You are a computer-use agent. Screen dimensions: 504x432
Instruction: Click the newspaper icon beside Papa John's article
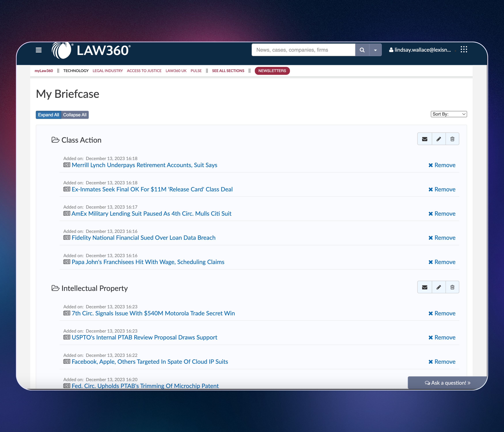[x=67, y=262]
